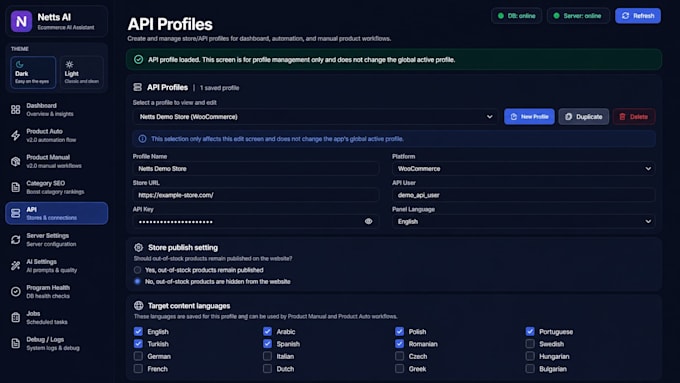Enable the Dutch language checkbox

(267, 369)
